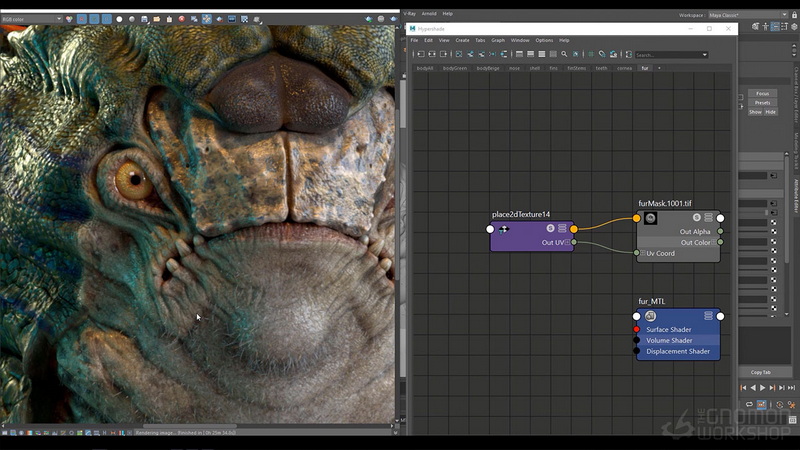Click Copy Tab button
800x450 pixels.
pyautogui.click(x=761, y=372)
